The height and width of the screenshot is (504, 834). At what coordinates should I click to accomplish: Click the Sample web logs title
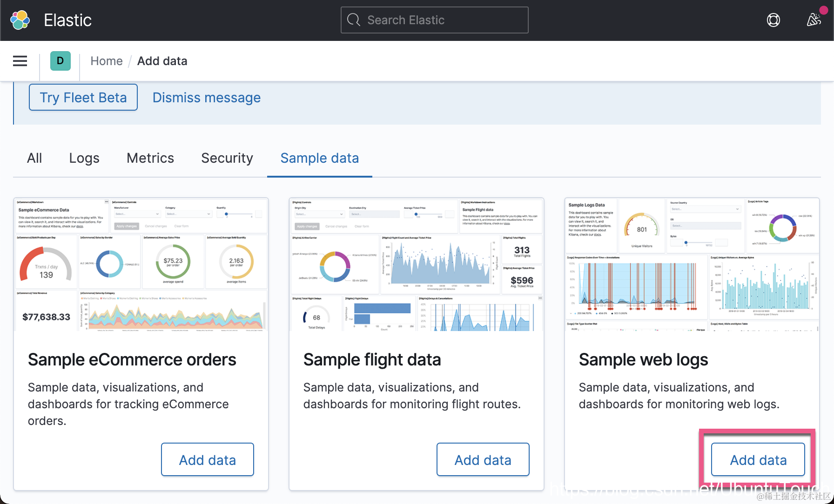click(644, 360)
